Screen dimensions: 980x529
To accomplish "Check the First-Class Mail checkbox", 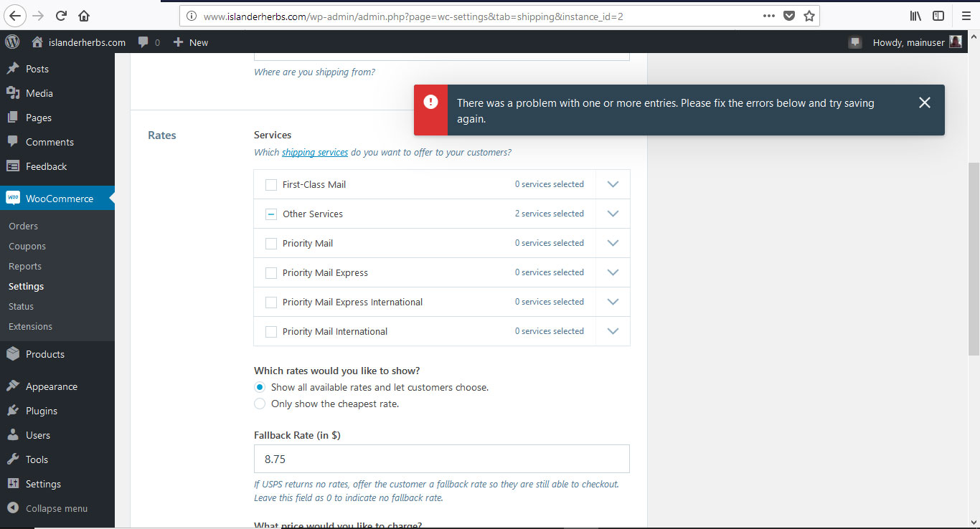I will 271,185.
